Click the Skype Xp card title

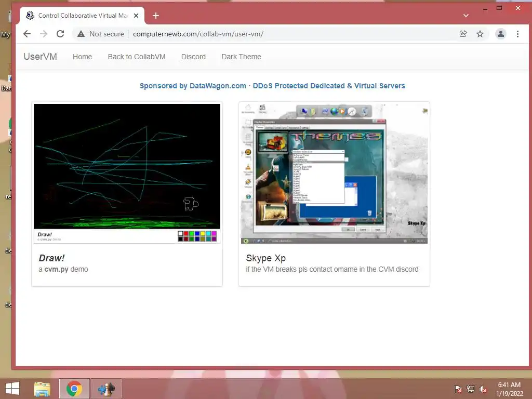coord(265,258)
